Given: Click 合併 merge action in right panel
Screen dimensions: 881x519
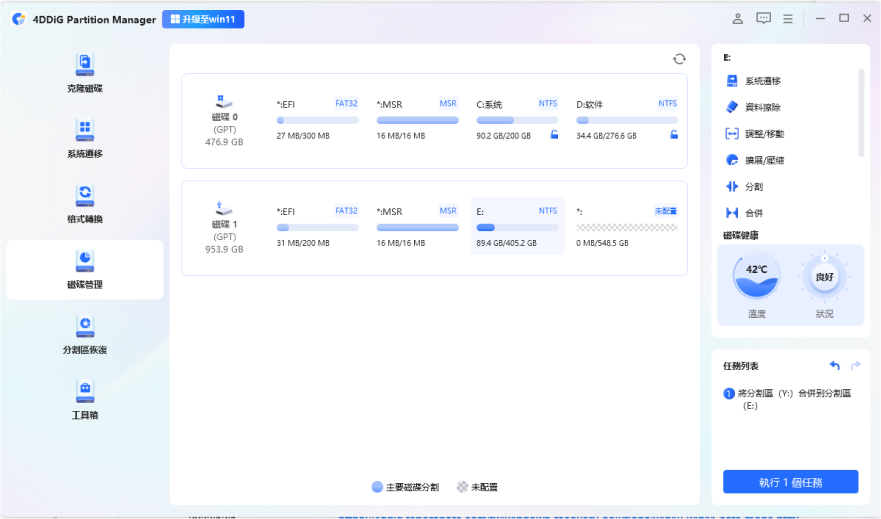Looking at the screenshot, I should pyautogui.click(x=753, y=213).
